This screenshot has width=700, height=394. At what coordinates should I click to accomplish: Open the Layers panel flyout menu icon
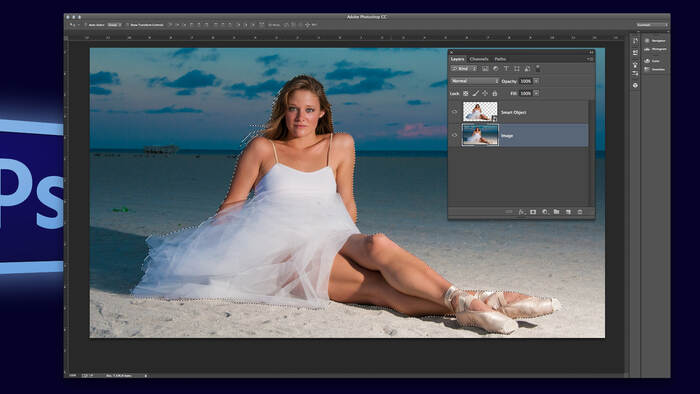[590, 59]
